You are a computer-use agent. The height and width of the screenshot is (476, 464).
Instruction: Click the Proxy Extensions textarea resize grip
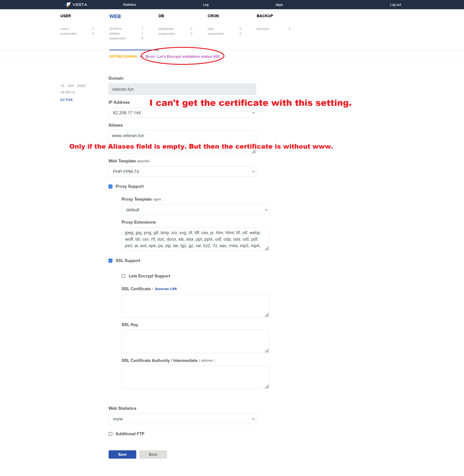[x=267, y=248]
